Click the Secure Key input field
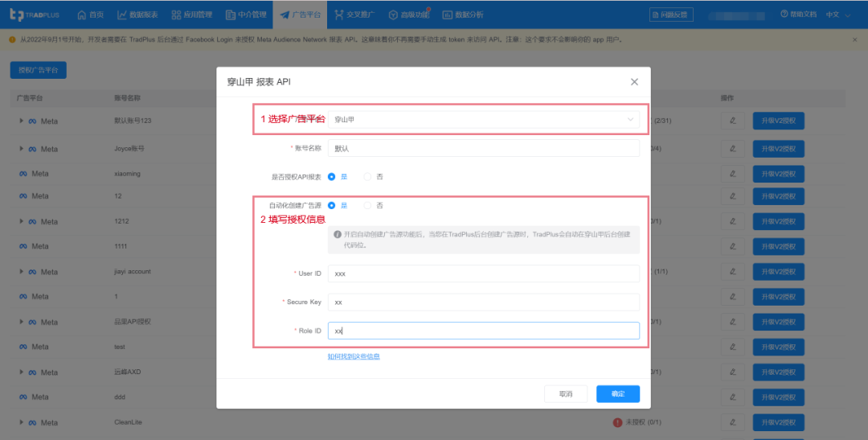The width and height of the screenshot is (868, 440). pos(484,302)
